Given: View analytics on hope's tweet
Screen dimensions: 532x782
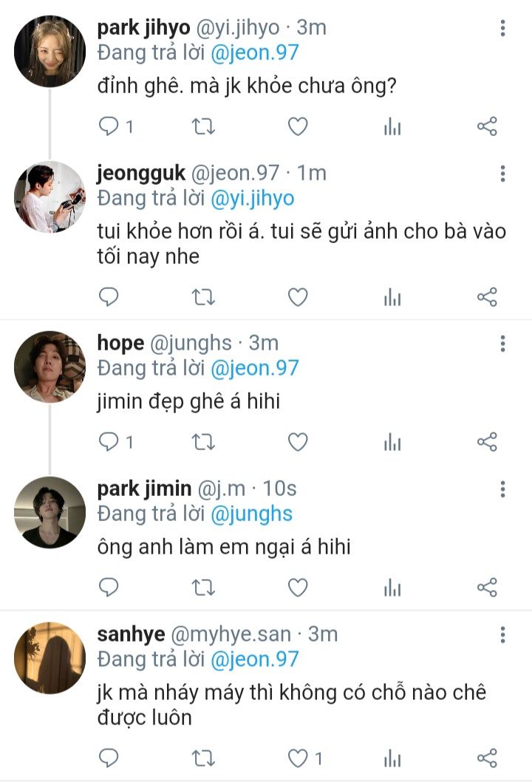Looking at the screenshot, I should tap(392, 442).
